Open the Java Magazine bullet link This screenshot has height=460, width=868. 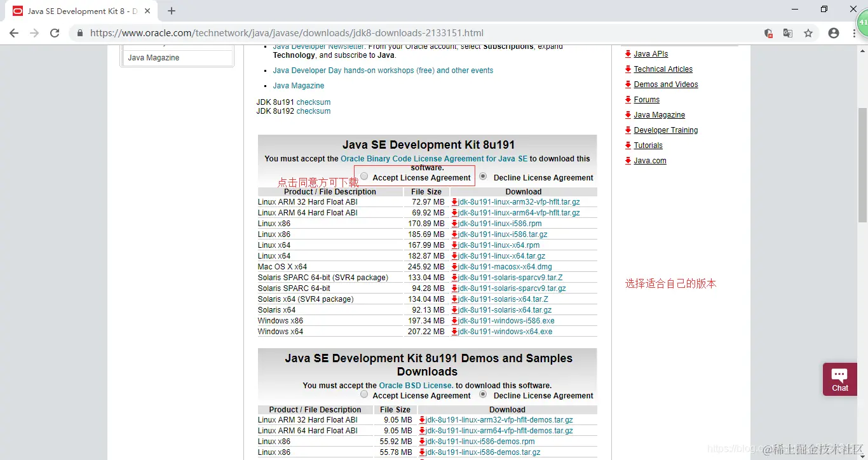tap(299, 86)
